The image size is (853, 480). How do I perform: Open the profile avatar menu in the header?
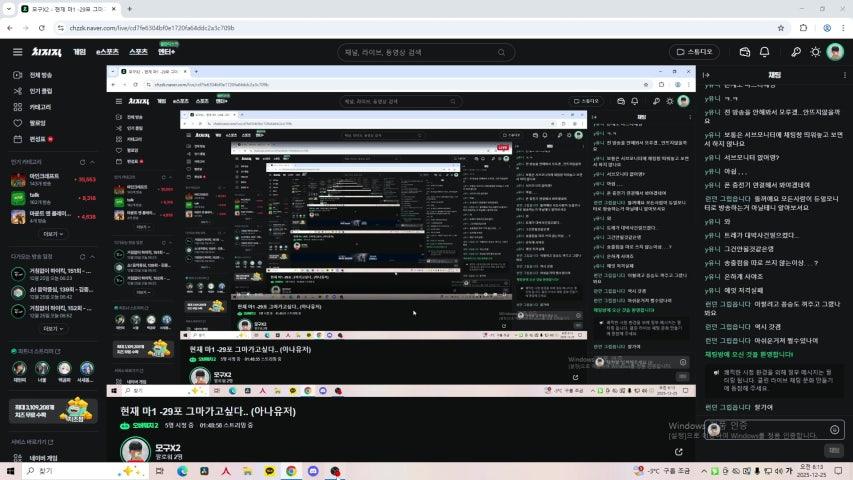[x=835, y=52]
